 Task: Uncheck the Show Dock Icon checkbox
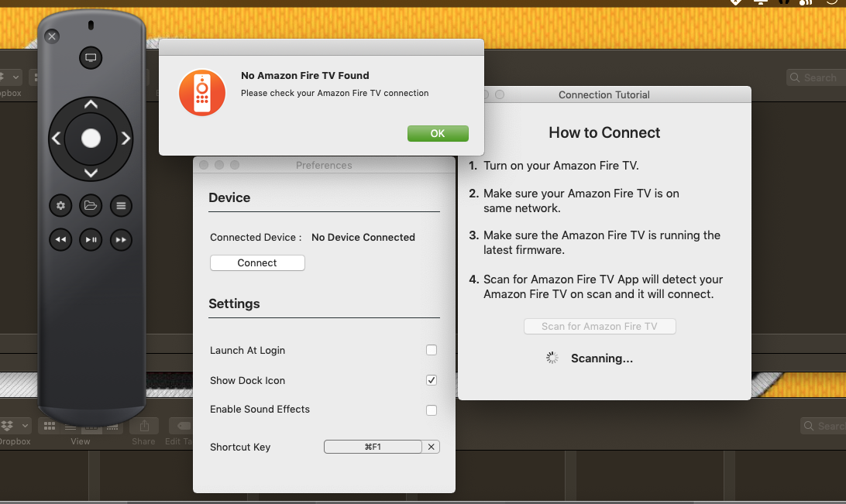click(x=431, y=381)
